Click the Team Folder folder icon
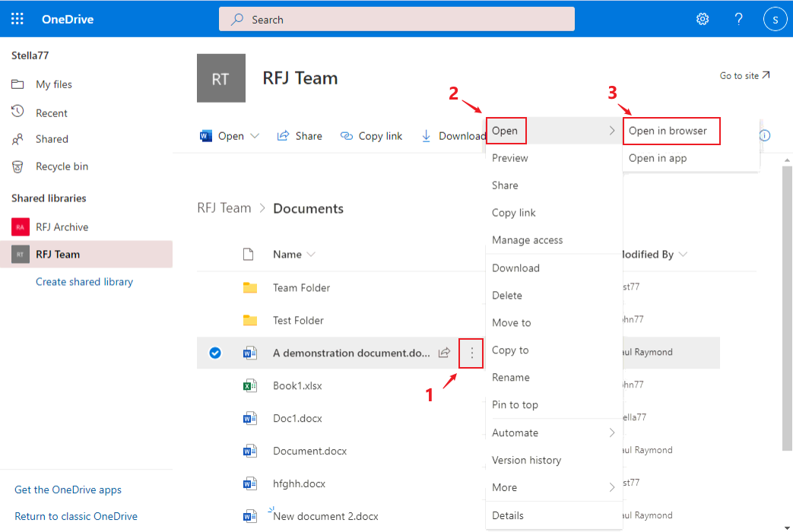 tap(250, 288)
